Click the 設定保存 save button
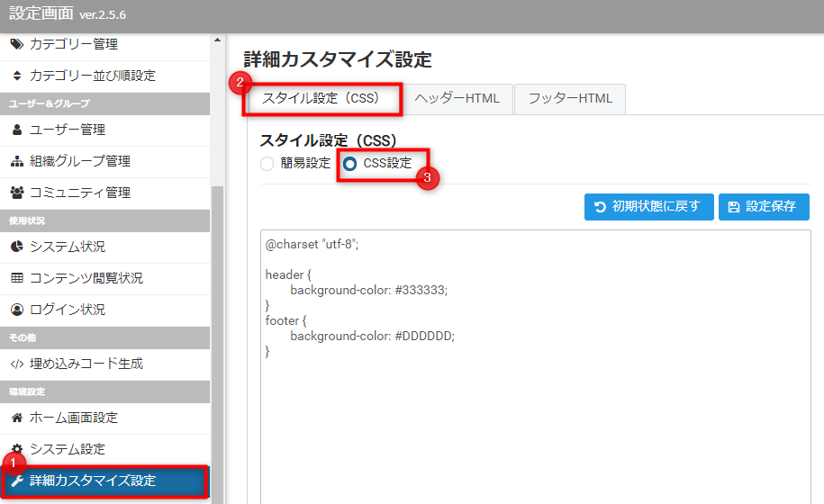 (x=764, y=206)
